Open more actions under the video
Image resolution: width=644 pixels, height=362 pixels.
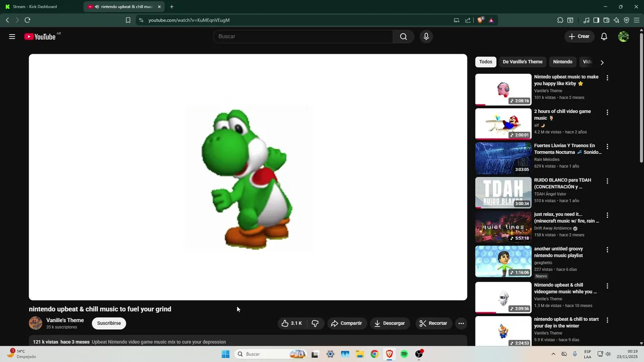tap(461, 323)
